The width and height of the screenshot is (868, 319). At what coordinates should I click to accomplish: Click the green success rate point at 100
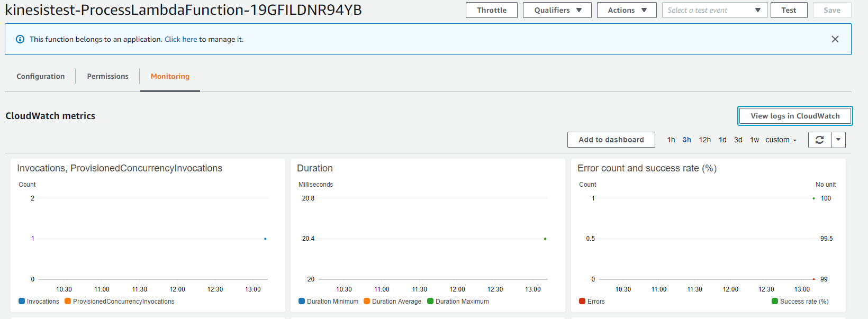(813, 198)
